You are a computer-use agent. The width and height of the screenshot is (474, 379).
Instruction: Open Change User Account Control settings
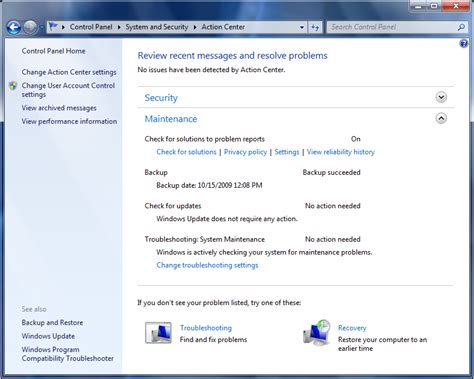click(x=68, y=90)
